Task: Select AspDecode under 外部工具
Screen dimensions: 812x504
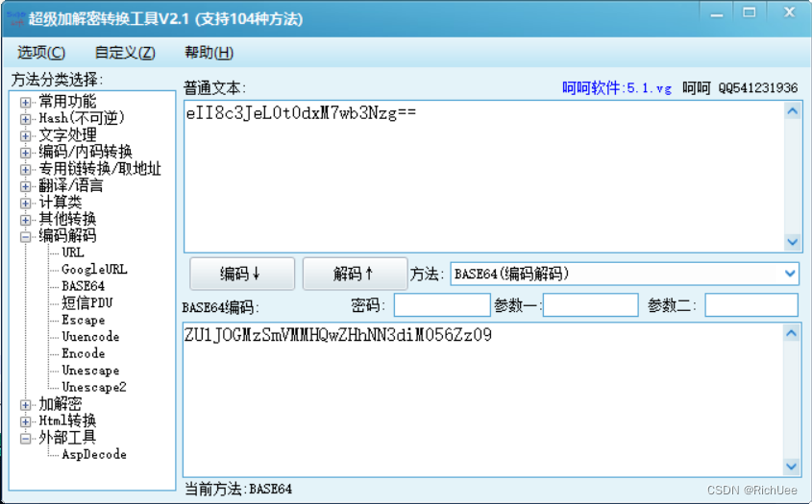Action: coord(94,454)
